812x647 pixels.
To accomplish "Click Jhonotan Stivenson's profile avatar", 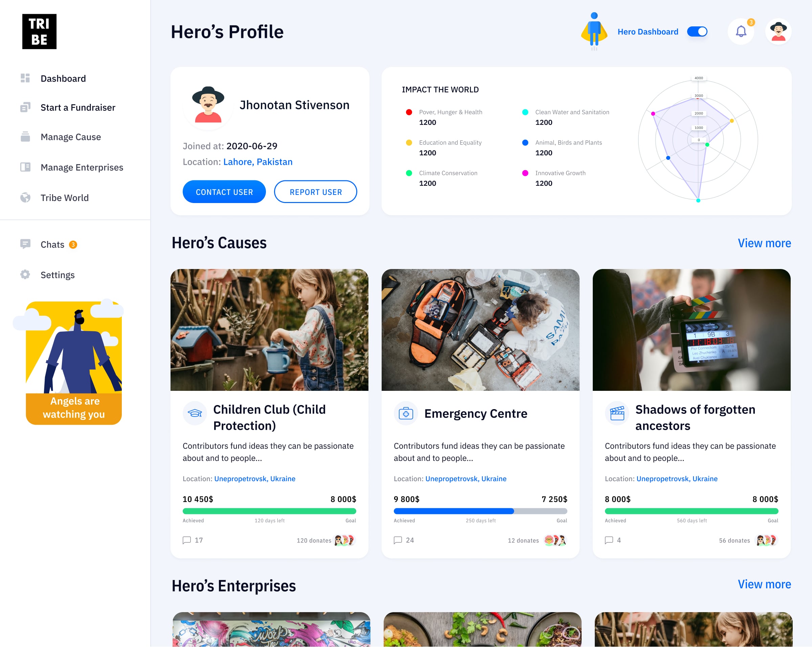I will click(208, 105).
